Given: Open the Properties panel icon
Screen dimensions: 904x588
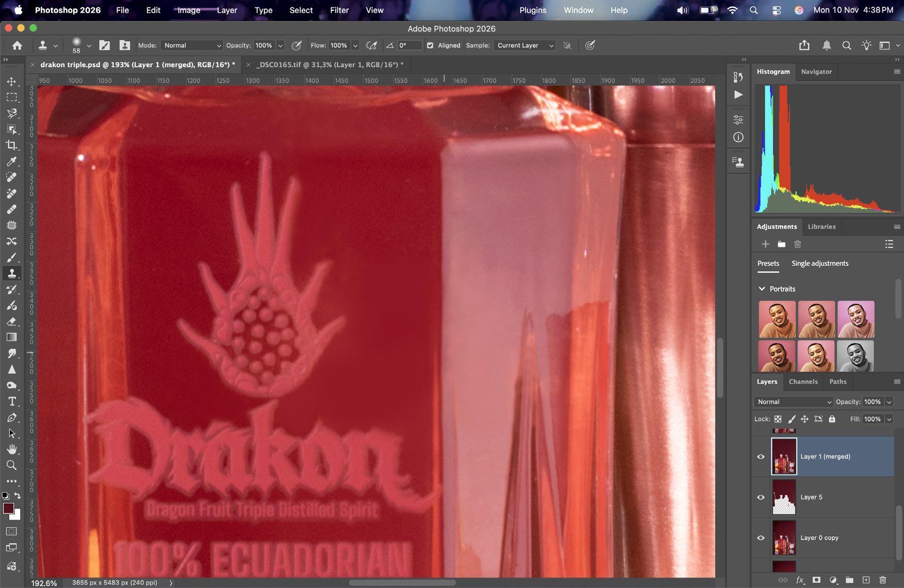Looking at the screenshot, I should pos(738,120).
